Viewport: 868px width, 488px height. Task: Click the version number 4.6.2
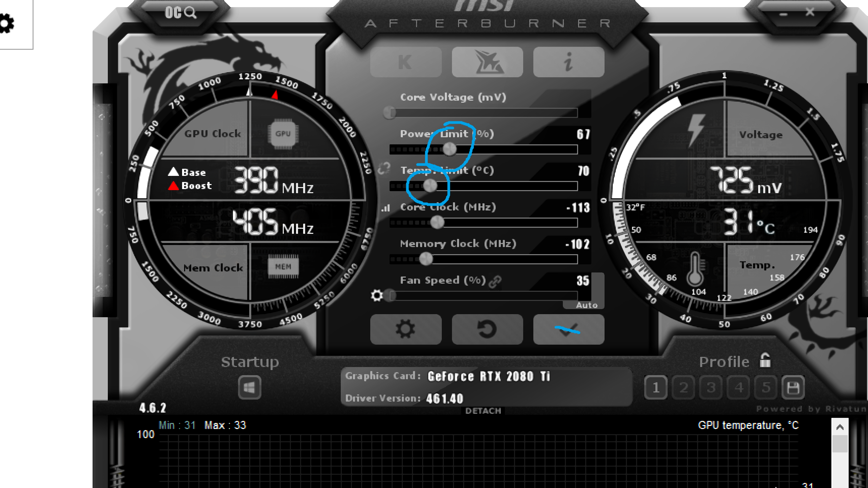pyautogui.click(x=153, y=408)
